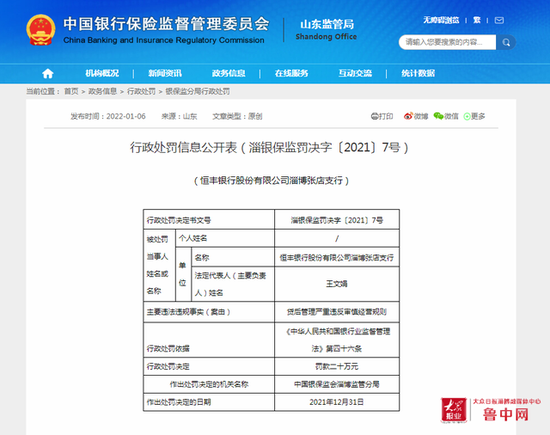Click the 文章类型：原创 text
Screen dimensions: 550x435
237,116
